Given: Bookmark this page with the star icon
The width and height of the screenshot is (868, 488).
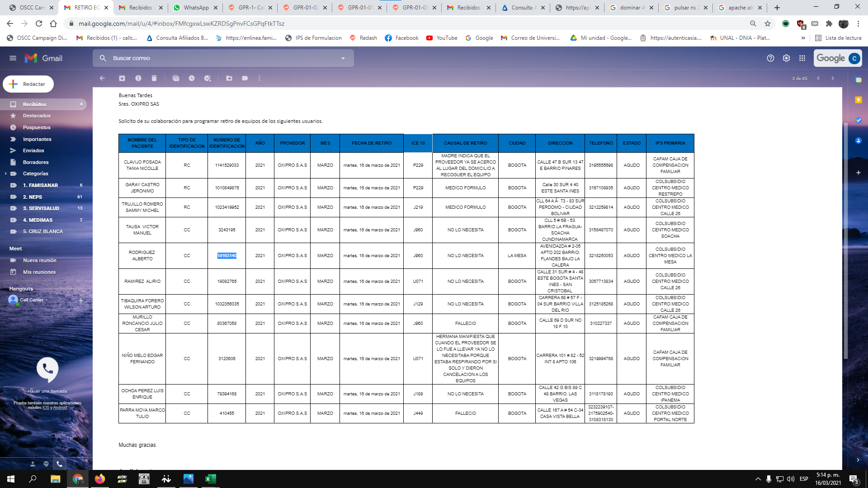Looking at the screenshot, I should click(x=767, y=23).
